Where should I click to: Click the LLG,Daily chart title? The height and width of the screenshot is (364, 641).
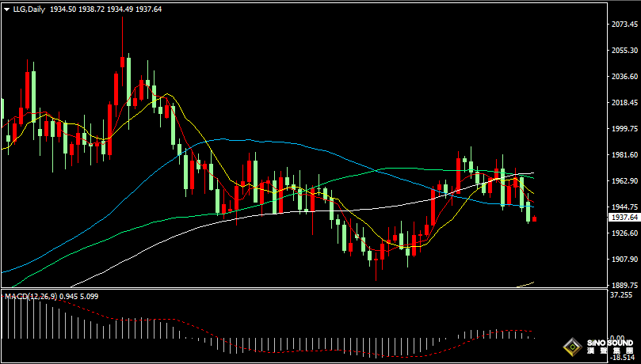tap(29, 9)
